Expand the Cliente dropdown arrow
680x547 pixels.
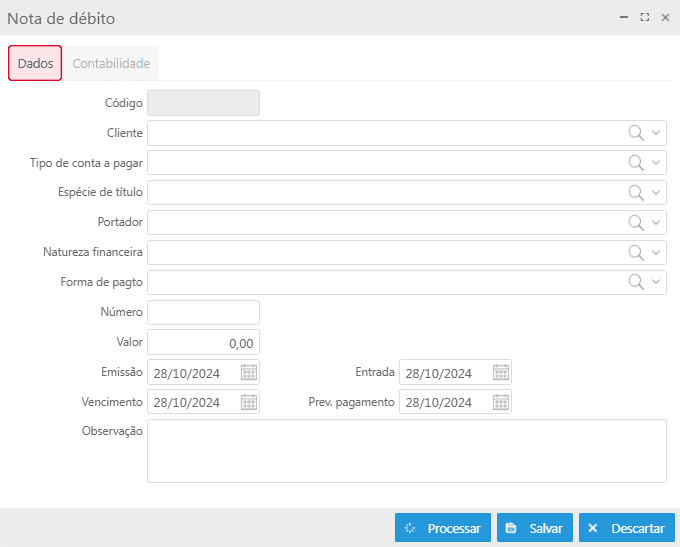point(656,133)
